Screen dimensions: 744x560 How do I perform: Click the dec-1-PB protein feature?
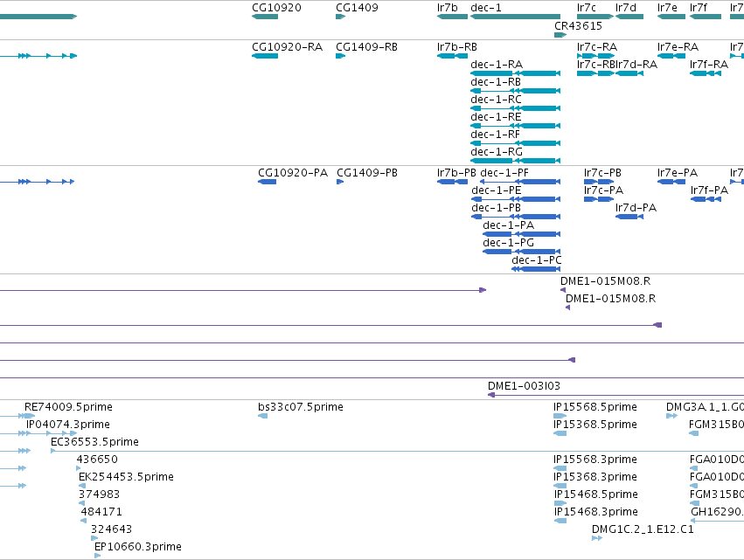tap(516, 217)
